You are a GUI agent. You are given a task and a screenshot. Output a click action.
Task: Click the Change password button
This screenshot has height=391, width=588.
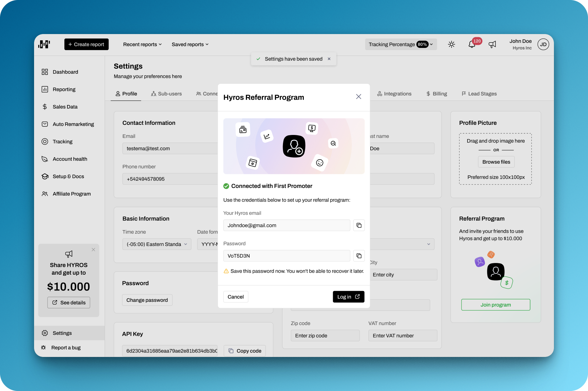click(147, 300)
